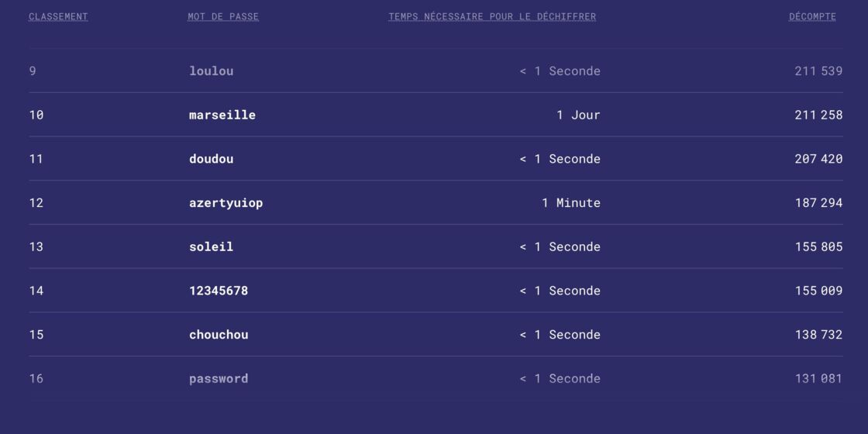Click the count value 211 539
Viewport: 868px width, 434px height.
[818, 71]
